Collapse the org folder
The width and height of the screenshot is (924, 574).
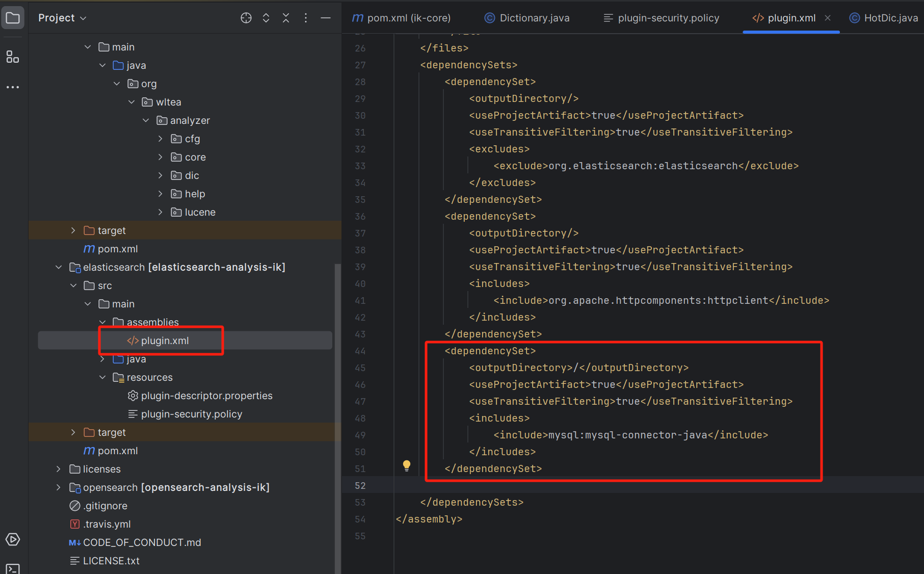117,84
